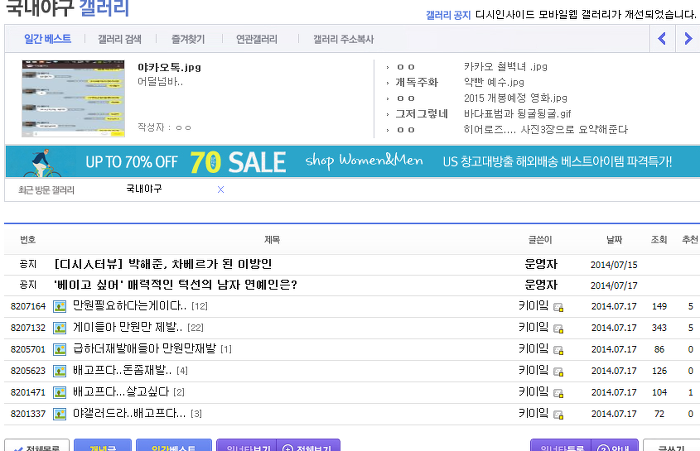Screen dimensions: 700x451
Task: Open the 악빤 예수.jpg best post
Action: (494, 82)
